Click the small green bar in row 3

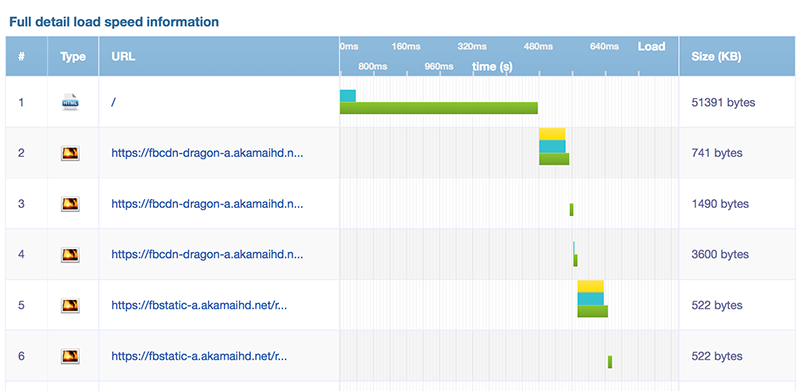571,209
